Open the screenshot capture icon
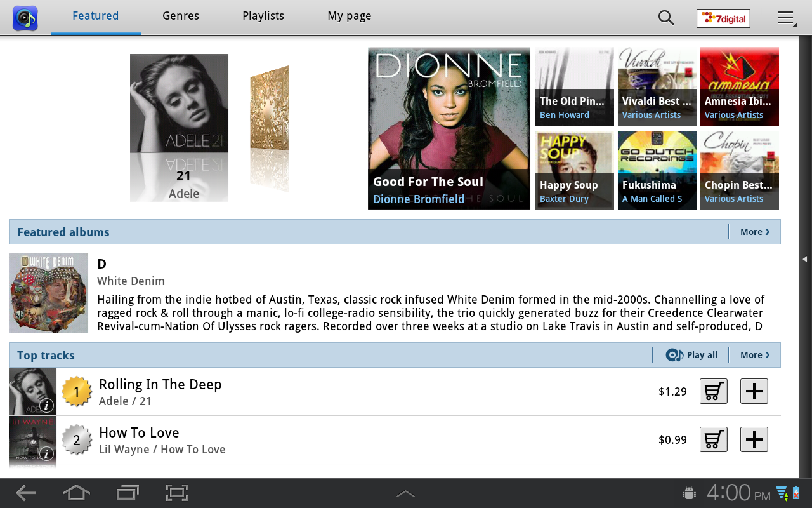812x508 pixels. pyautogui.click(x=177, y=493)
